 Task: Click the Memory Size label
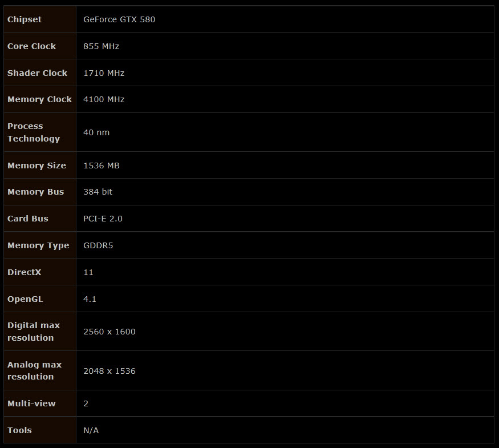coord(36,166)
